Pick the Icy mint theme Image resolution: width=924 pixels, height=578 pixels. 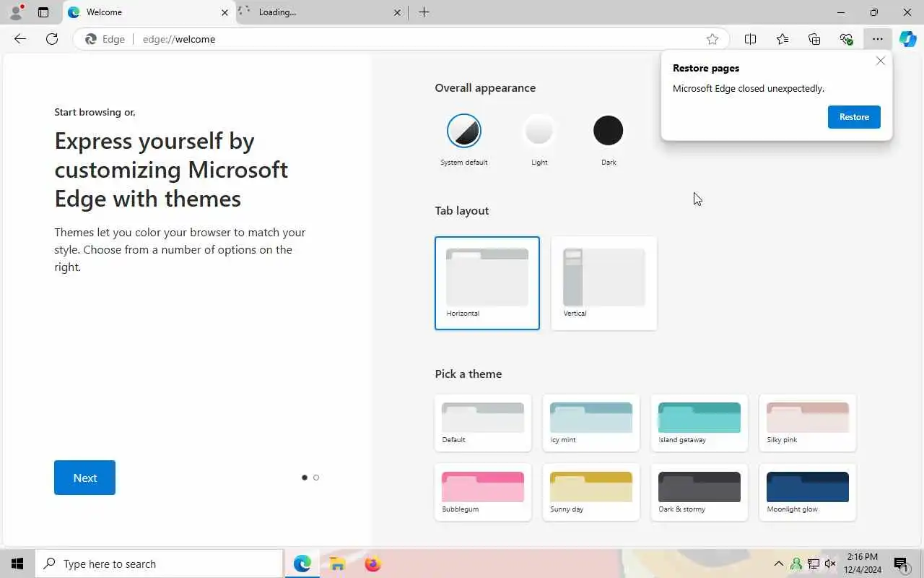(591, 423)
